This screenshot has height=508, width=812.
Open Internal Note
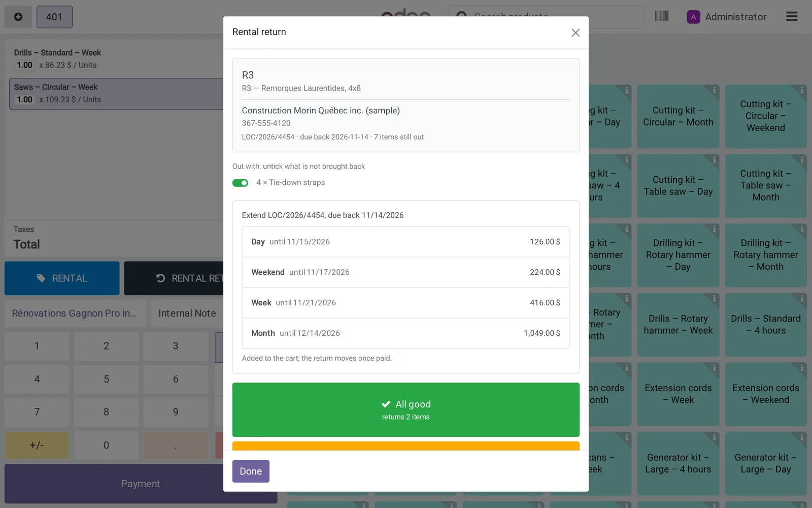click(187, 313)
